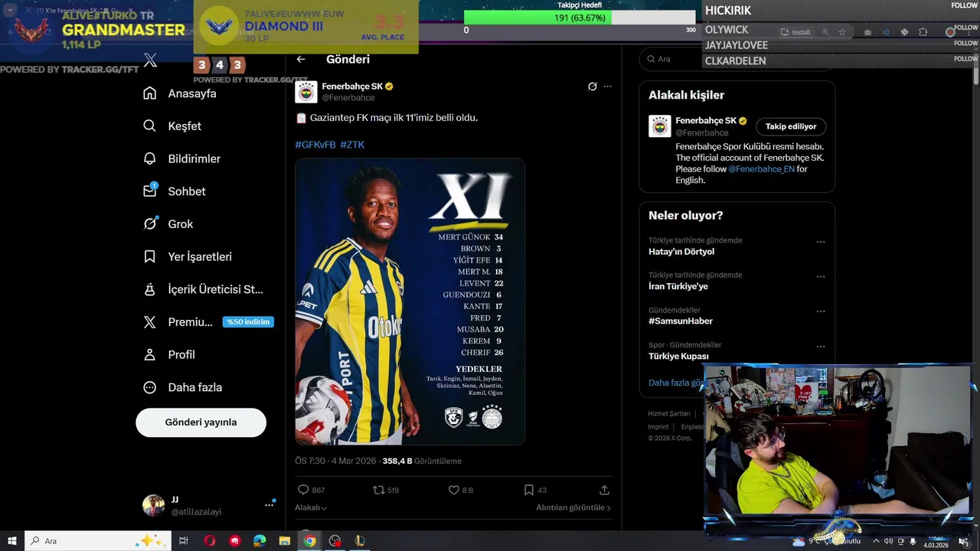Open more options for #SamsunHaber trend
Image resolution: width=980 pixels, height=551 pixels.
(x=821, y=311)
